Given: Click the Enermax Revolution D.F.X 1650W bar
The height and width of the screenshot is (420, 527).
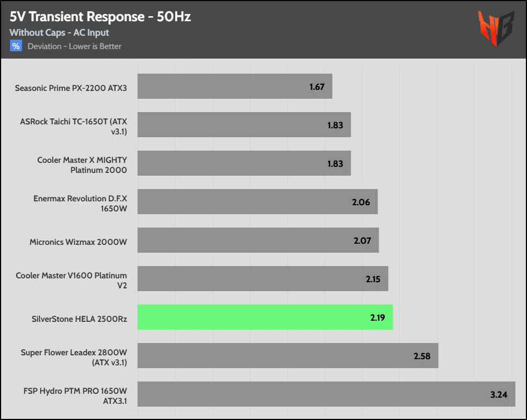Looking at the screenshot, I should coord(257,202).
